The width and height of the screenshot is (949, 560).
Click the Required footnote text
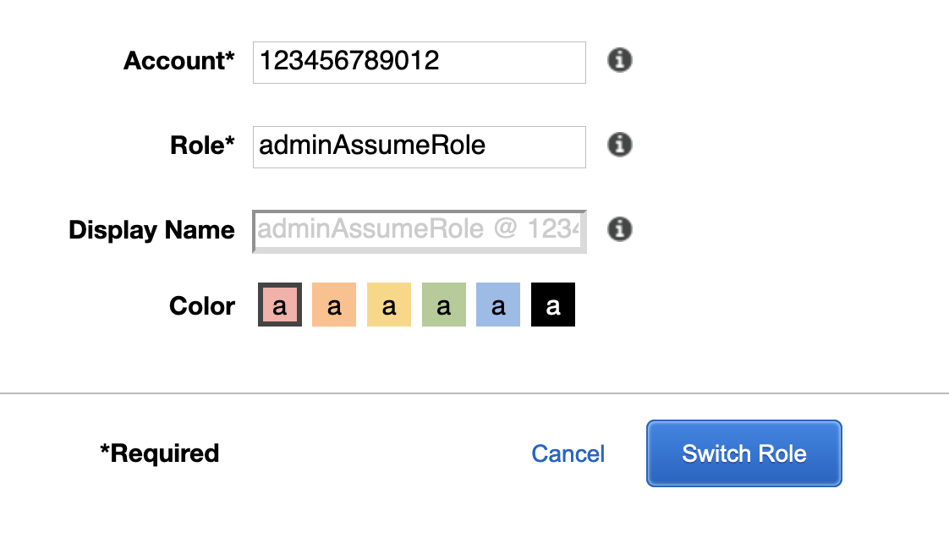(160, 453)
